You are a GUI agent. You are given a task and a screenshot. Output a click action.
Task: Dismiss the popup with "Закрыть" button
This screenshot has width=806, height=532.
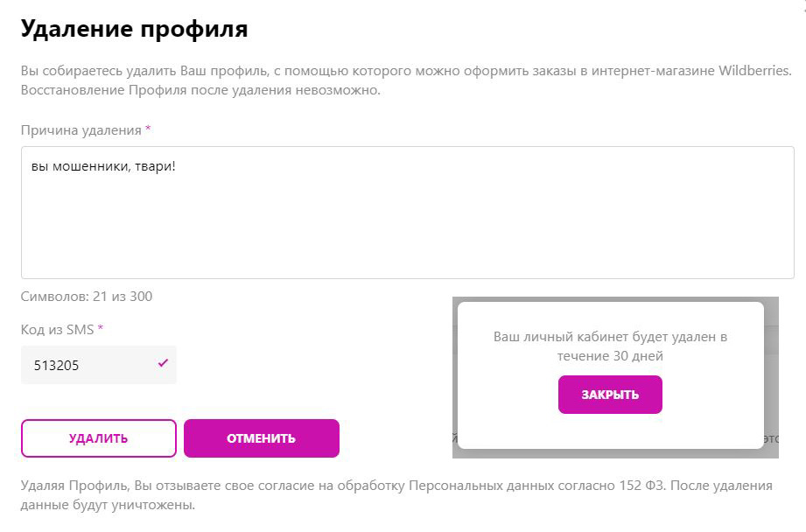point(610,395)
